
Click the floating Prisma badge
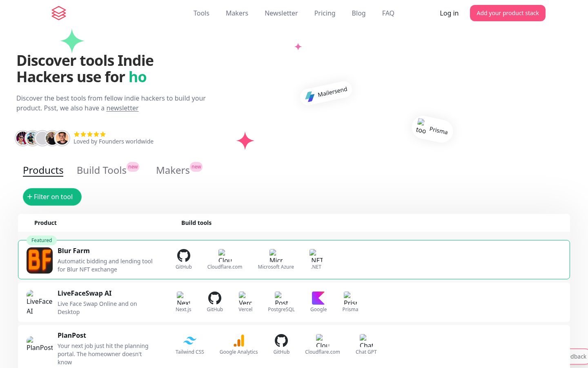pos(432,129)
